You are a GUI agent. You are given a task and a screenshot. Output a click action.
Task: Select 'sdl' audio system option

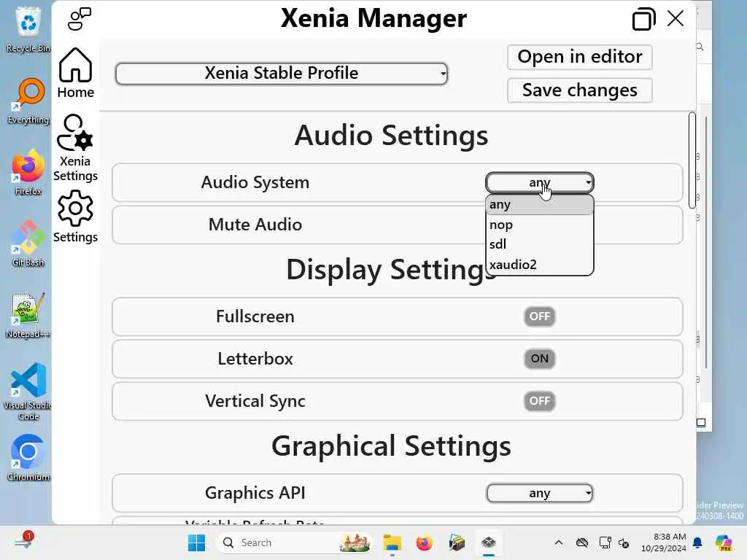(539, 244)
